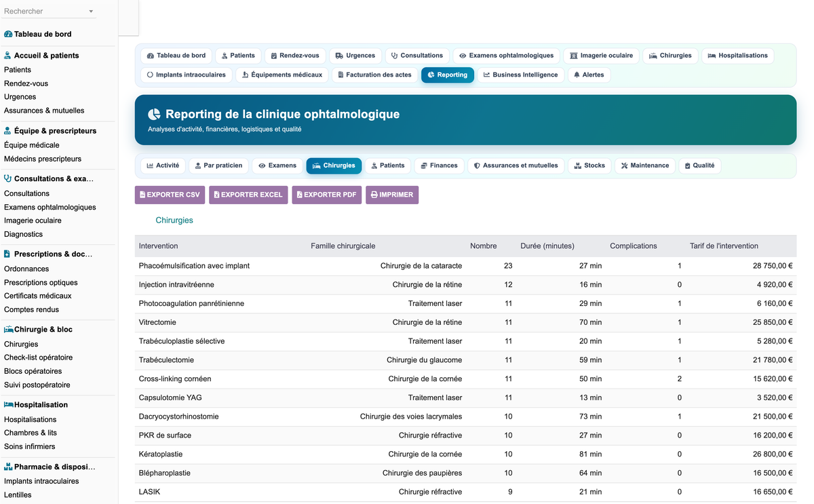Click the printer icon on Imprimer button
Screen dimensions: 814x504
374,195
